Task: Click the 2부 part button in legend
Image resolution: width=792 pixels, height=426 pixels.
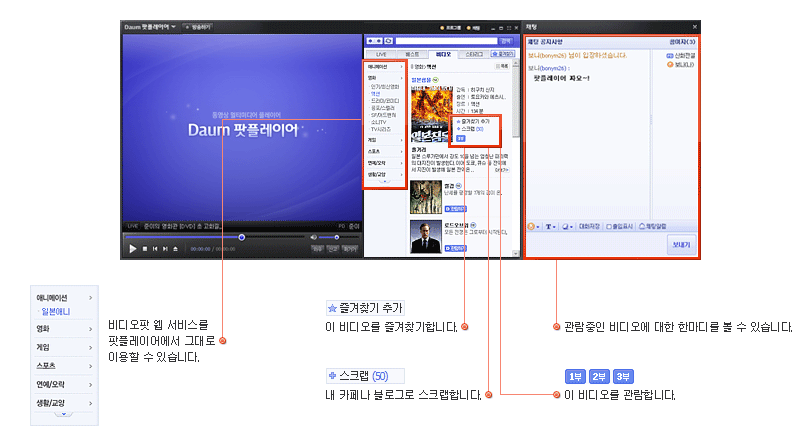Action: 599,376
